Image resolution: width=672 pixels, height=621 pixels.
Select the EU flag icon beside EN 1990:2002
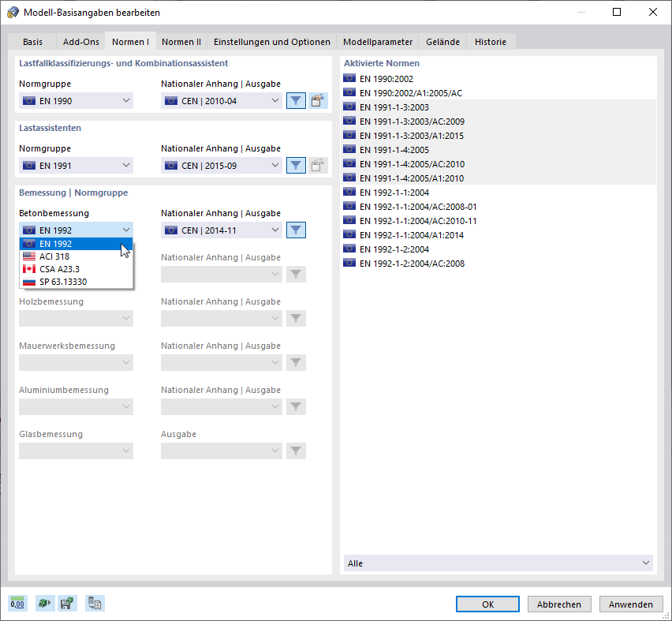click(x=349, y=78)
